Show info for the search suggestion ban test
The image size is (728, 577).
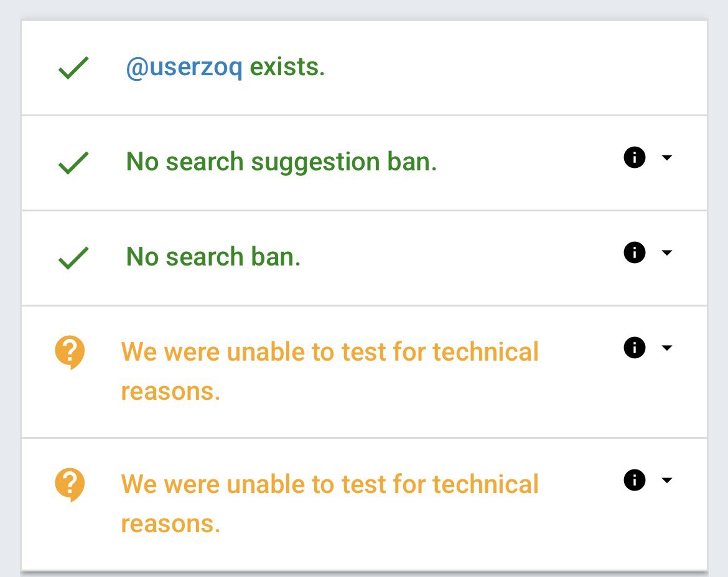(x=634, y=157)
